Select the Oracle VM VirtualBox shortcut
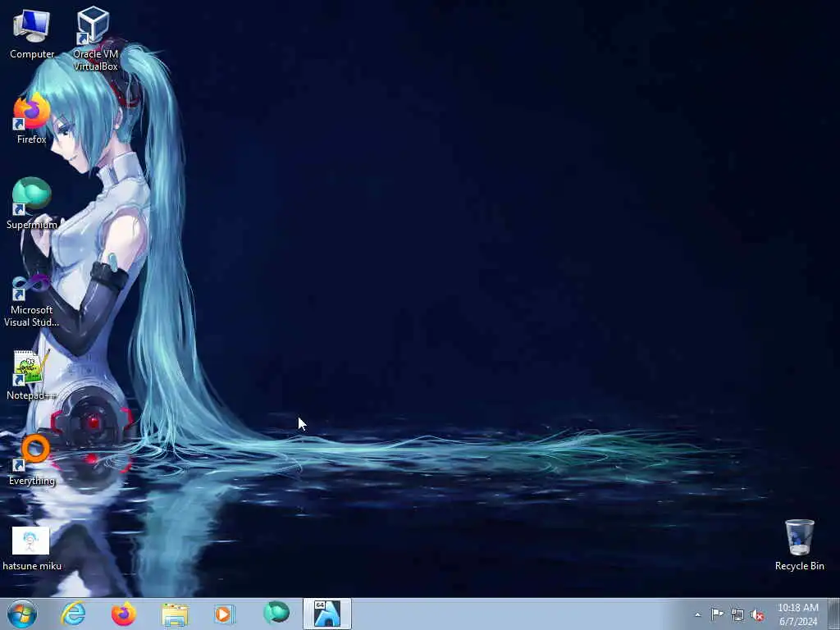 95,39
